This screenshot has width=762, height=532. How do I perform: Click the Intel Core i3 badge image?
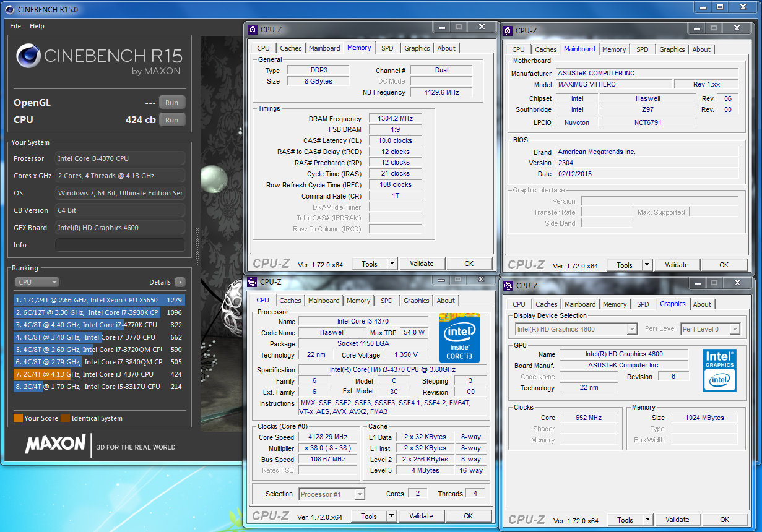[459, 338]
